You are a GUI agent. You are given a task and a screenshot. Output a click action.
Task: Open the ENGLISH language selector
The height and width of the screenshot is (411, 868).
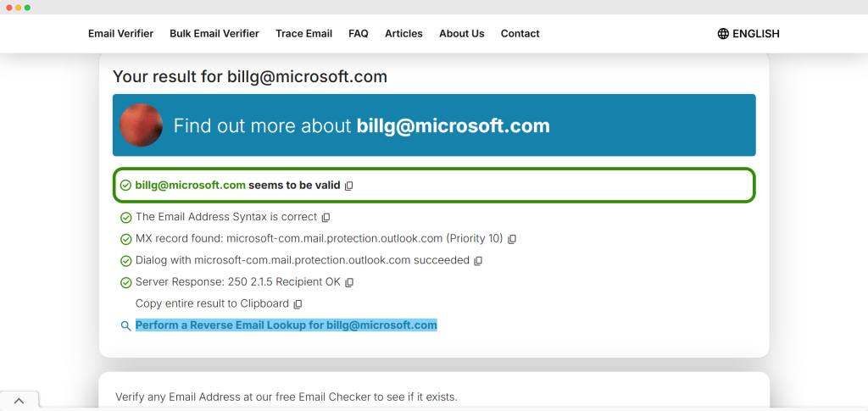[x=755, y=34]
